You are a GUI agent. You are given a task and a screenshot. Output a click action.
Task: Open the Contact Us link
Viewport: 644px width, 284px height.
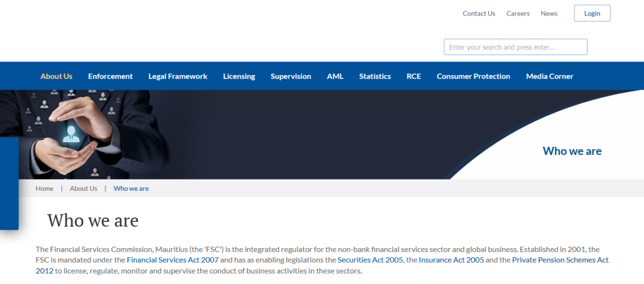(479, 13)
